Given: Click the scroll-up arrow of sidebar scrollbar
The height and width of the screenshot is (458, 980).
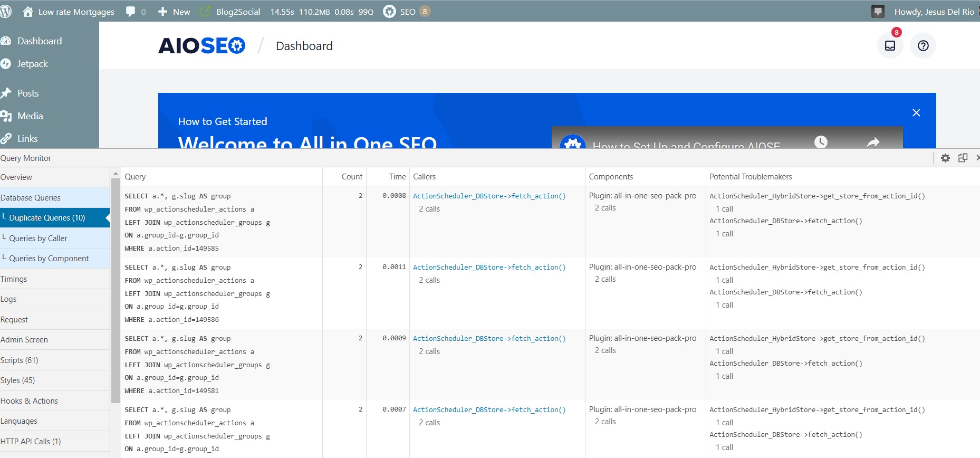Looking at the screenshot, I should click(116, 173).
